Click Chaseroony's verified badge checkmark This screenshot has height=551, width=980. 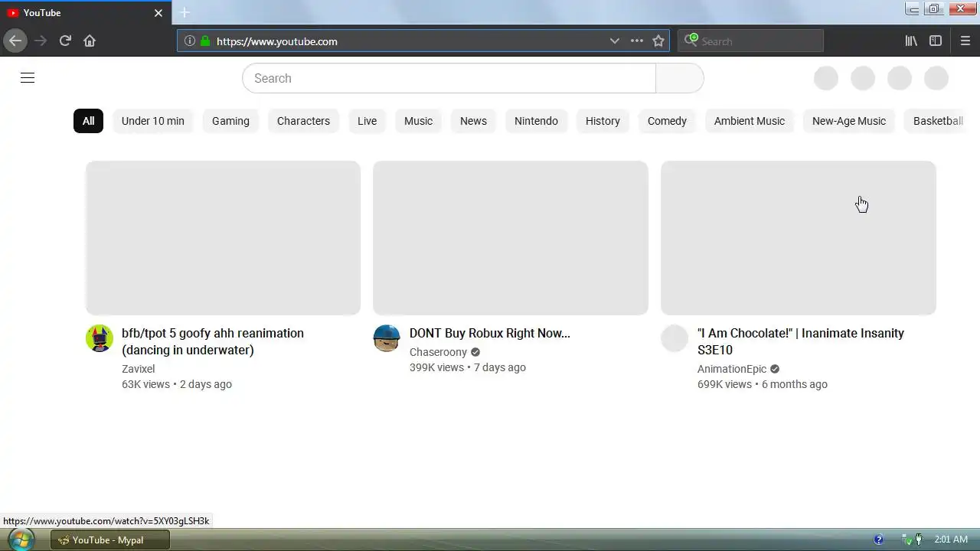(x=475, y=352)
